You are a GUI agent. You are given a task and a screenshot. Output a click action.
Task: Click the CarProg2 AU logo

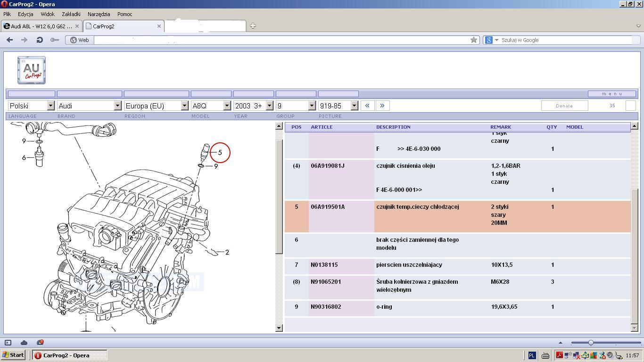pyautogui.click(x=32, y=70)
